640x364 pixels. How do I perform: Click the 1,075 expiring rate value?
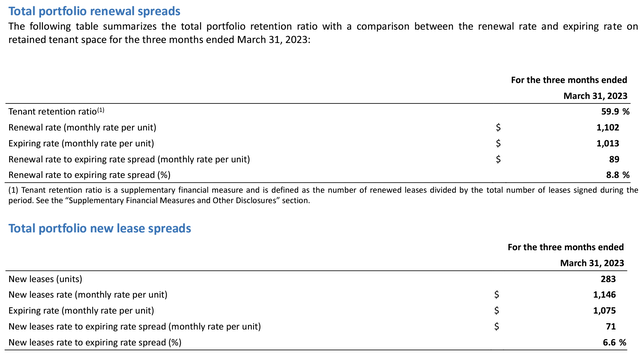pos(604,311)
